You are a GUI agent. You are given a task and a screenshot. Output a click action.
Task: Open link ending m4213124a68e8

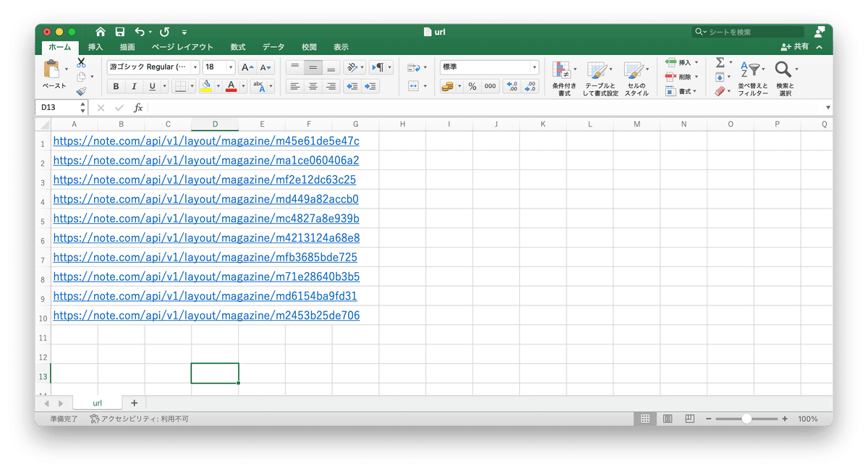tap(206, 237)
